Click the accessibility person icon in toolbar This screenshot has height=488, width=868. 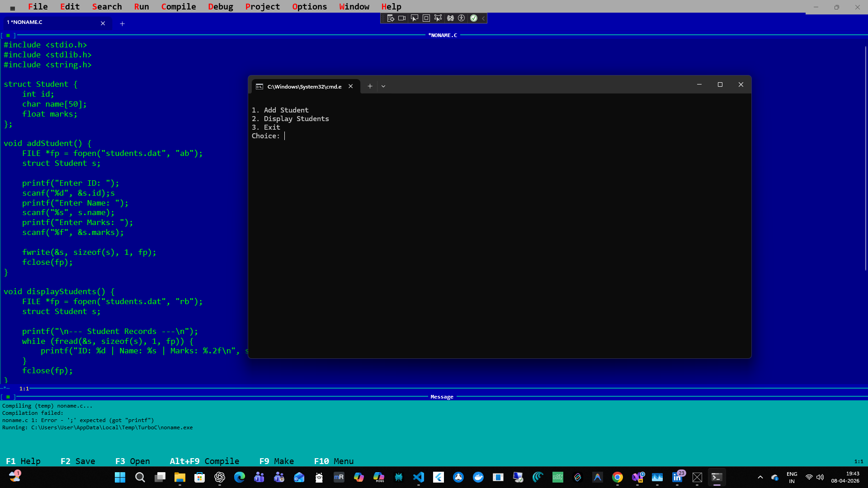point(462,18)
